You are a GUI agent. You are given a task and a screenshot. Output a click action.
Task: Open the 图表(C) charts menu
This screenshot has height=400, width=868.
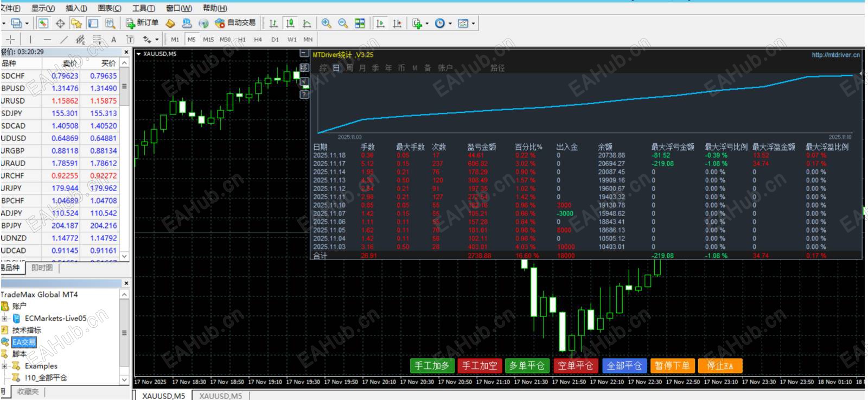click(x=110, y=8)
